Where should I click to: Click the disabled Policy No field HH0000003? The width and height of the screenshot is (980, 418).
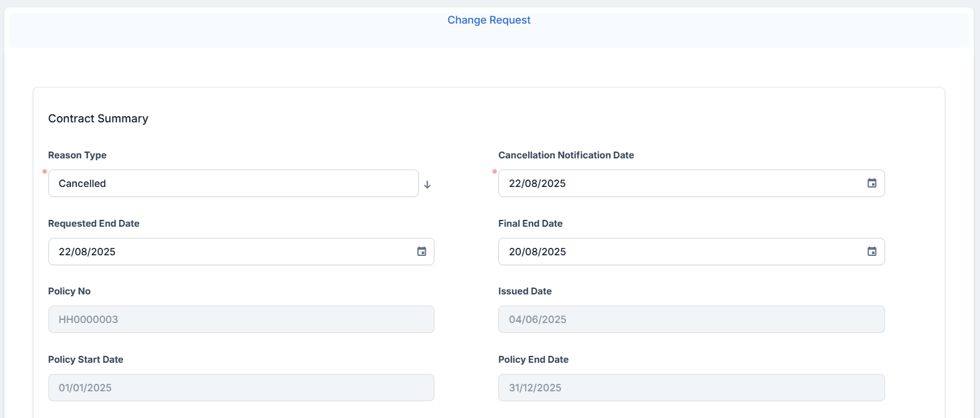tap(241, 319)
